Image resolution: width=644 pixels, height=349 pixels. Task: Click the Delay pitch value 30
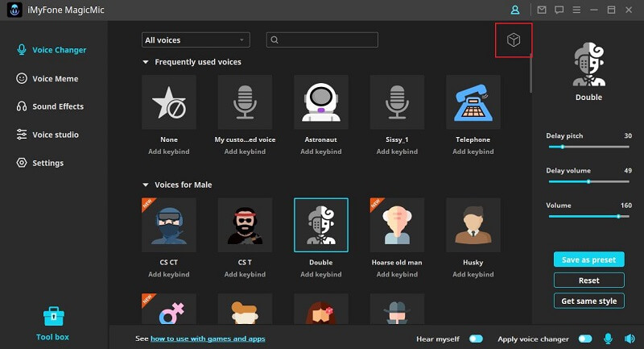pyautogui.click(x=628, y=135)
